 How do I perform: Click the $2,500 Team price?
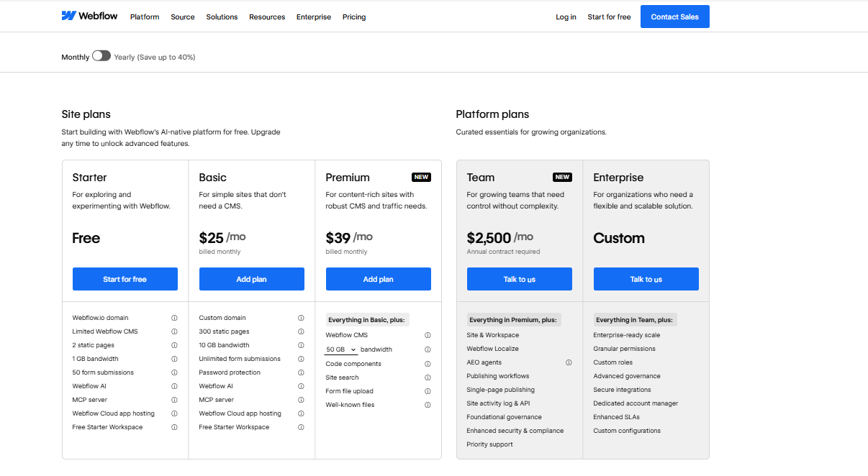489,238
